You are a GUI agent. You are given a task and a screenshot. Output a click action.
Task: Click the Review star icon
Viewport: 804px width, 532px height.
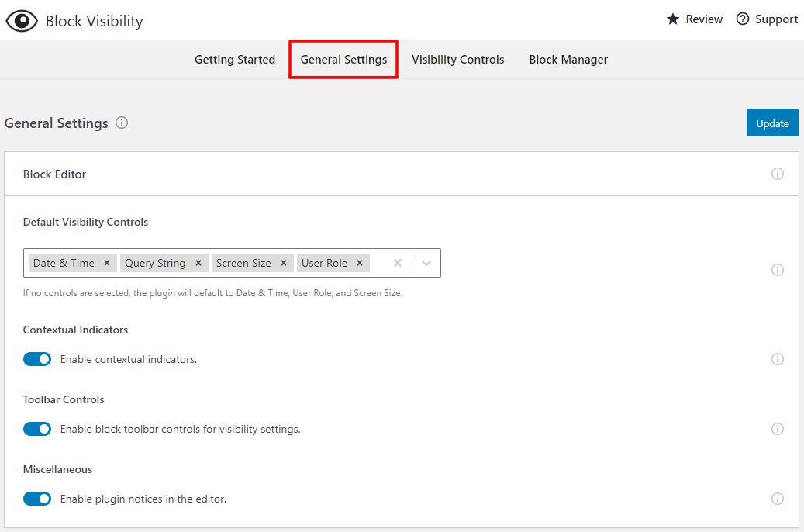(673, 19)
